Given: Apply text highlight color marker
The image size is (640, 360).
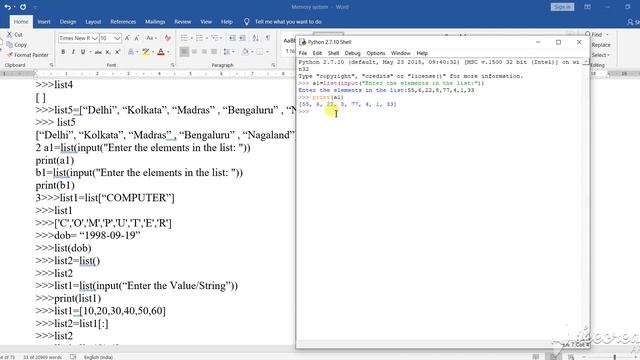Looking at the screenshot, I should pyautogui.click(x=145, y=52).
